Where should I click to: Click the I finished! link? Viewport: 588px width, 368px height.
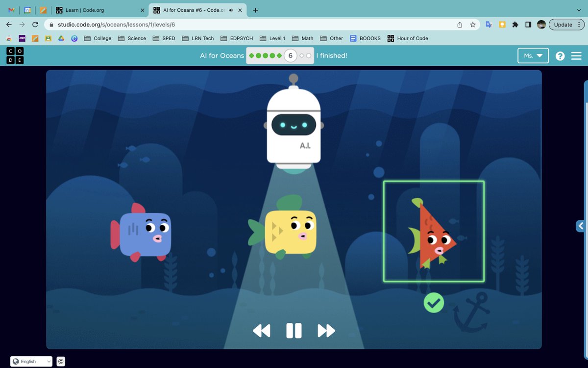click(x=332, y=55)
